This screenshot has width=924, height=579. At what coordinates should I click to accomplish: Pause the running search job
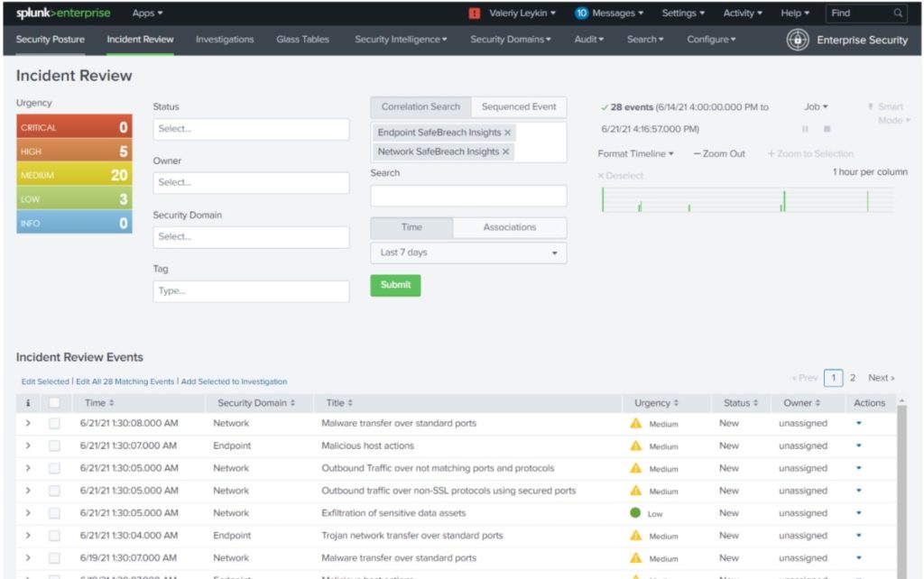805,128
